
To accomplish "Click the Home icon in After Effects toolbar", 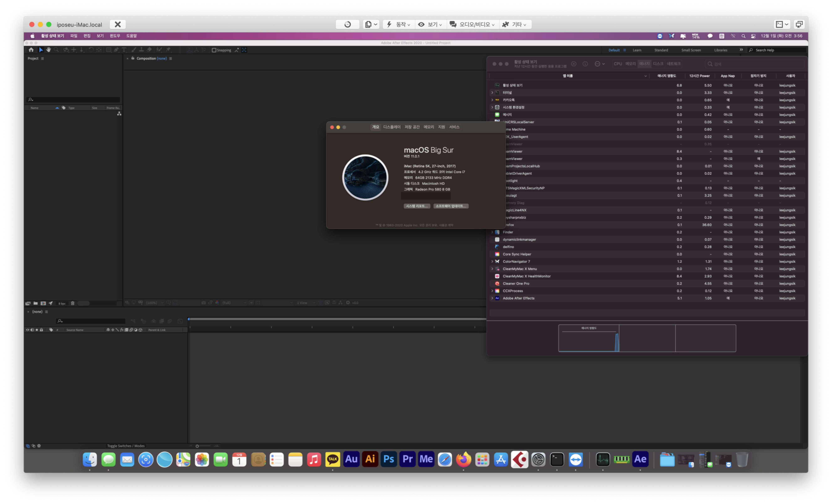I will [x=31, y=50].
